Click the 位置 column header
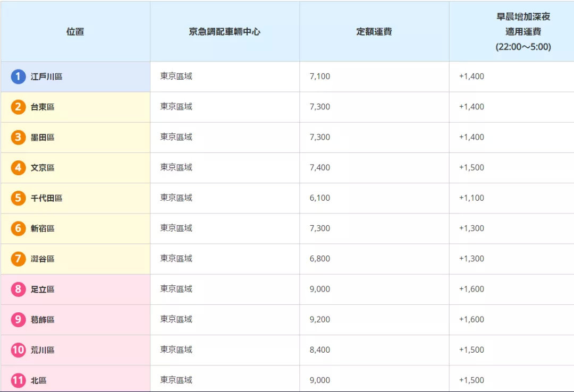The width and height of the screenshot is (574, 392). 75,31
